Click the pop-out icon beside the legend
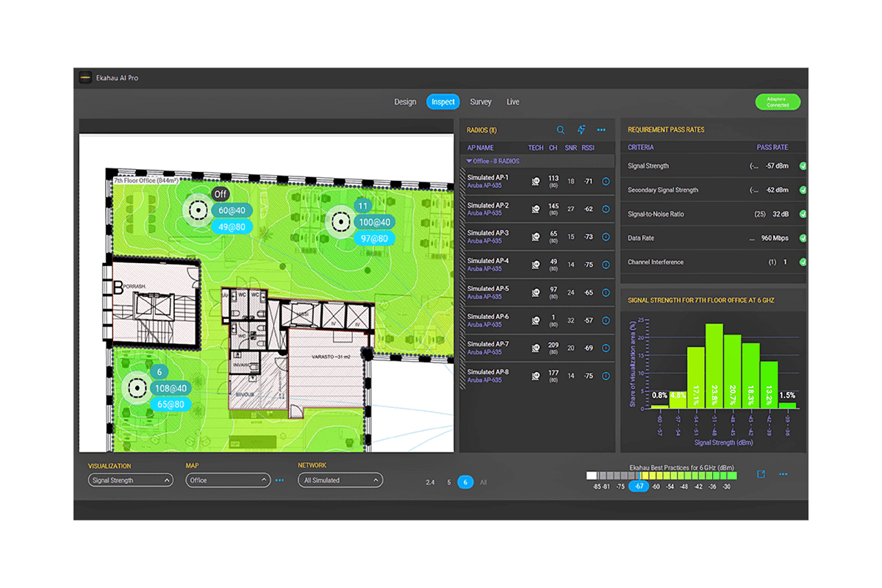Image resolution: width=882 pixels, height=588 pixels. pyautogui.click(x=761, y=475)
